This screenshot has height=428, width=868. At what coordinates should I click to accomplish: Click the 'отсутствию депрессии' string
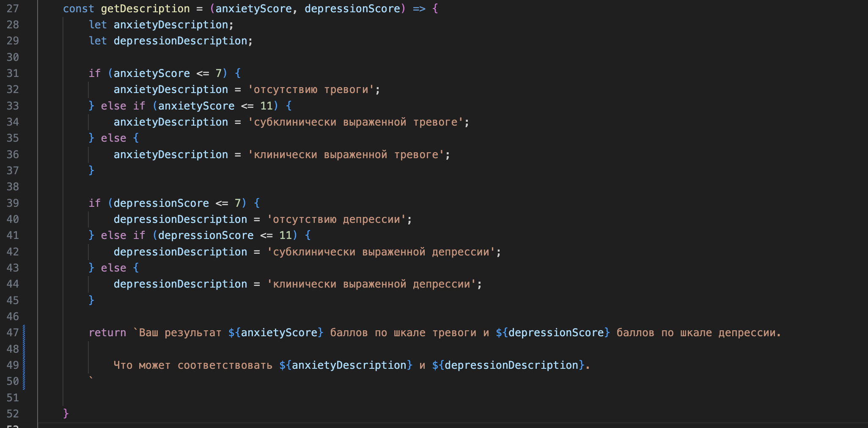click(x=336, y=219)
